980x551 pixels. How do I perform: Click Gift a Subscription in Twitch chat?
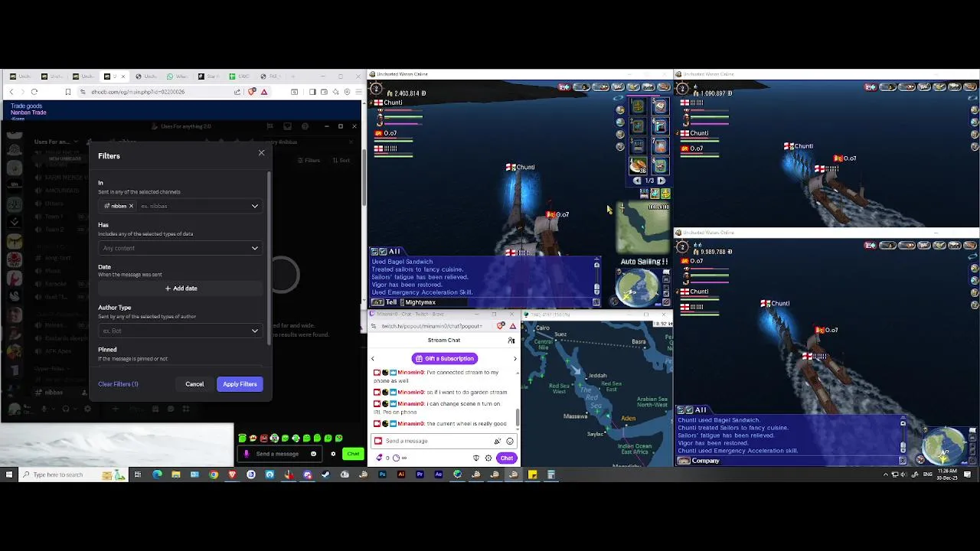click(x=445, y=358)
